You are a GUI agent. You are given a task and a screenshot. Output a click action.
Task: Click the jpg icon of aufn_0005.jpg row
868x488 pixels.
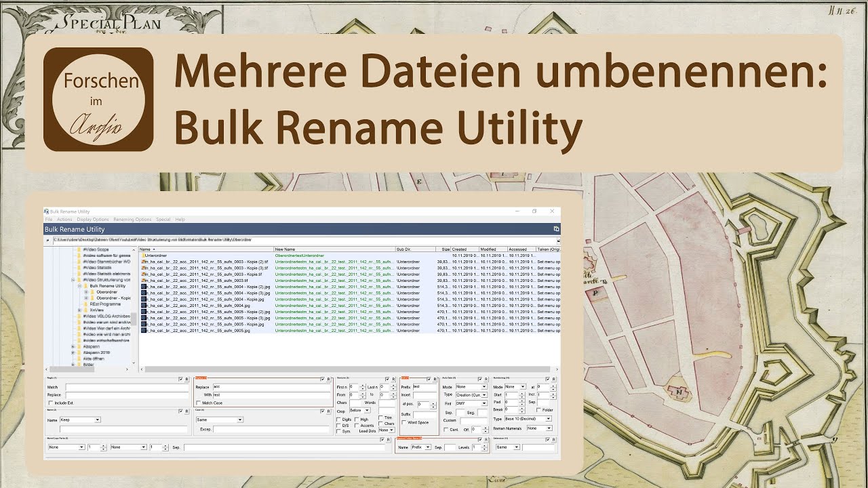144,330
